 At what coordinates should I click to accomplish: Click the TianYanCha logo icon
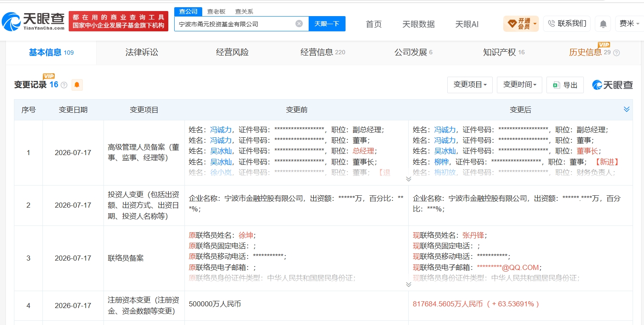point(11,21)
